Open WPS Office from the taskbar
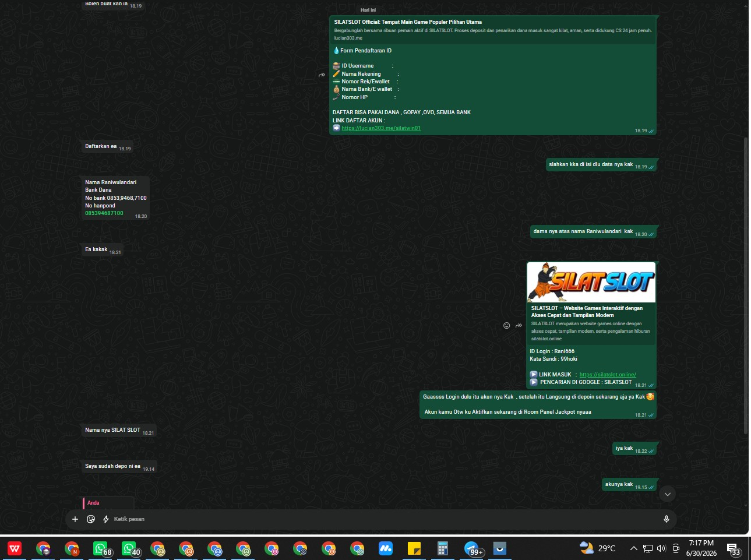 click(x=15, y=548)
